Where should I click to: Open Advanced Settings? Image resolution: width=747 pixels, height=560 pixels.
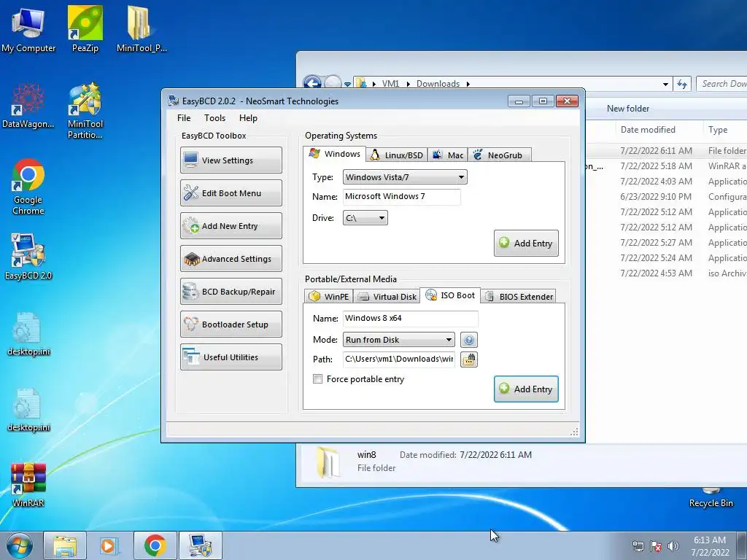tap(231, 259)
